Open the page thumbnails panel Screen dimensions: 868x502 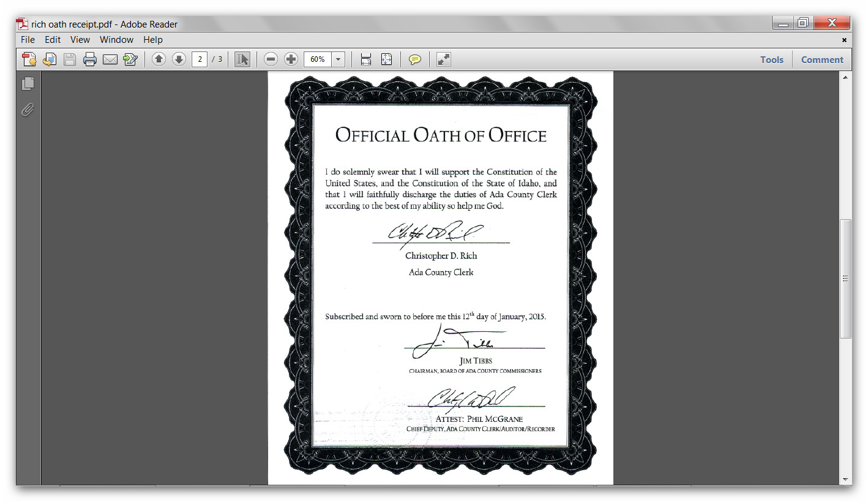tap(28, 84)
